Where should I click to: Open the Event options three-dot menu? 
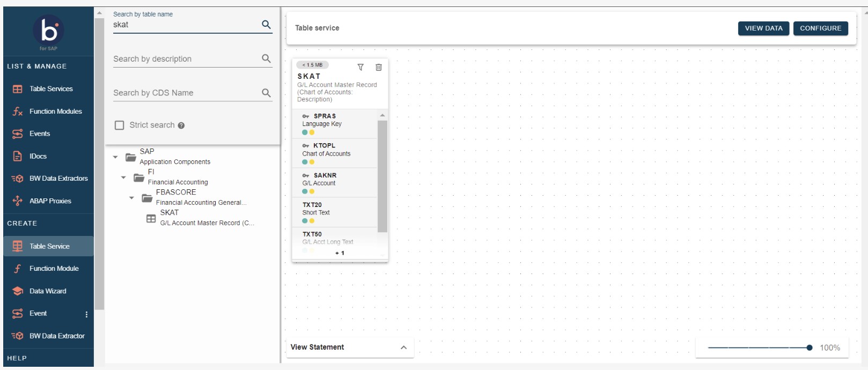point(86,314)
